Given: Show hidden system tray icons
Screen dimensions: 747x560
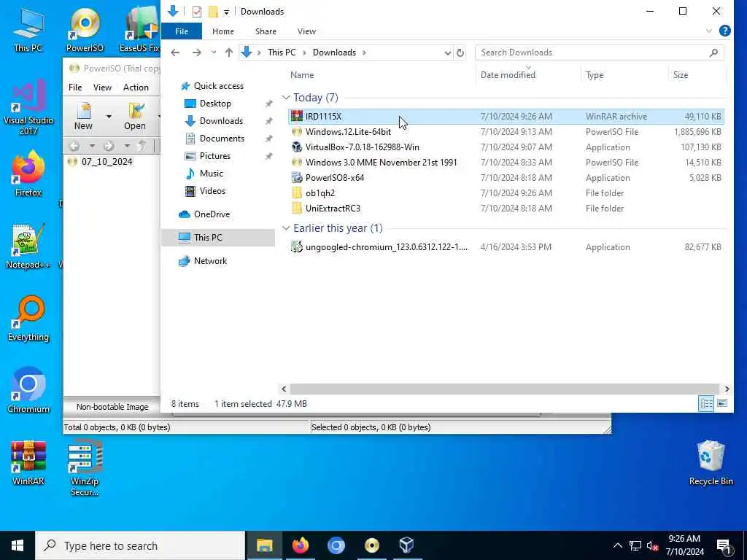Looking at the screenshot, I should [617, 545].
